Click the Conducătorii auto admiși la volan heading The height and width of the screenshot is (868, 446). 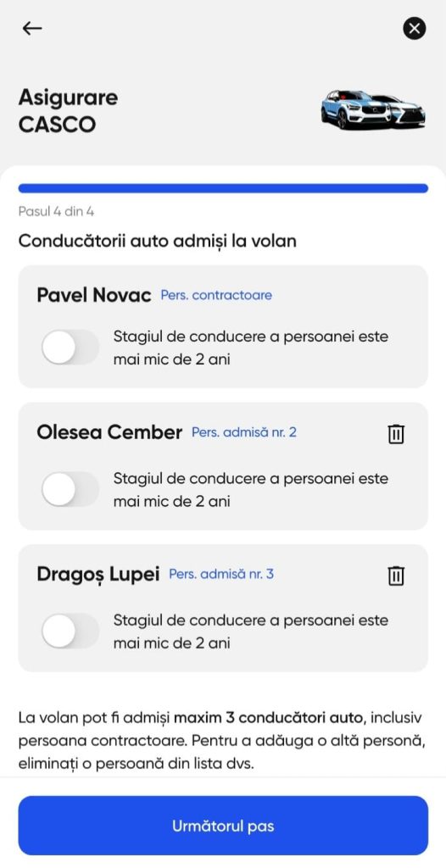[158, 242]
